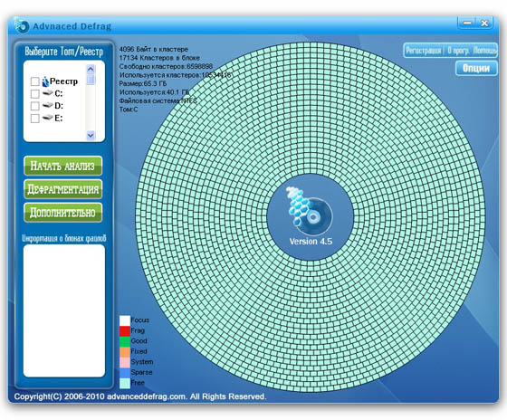Open the Регистрация menu item
Screen dimensions: 507x420
pos(424,51)
